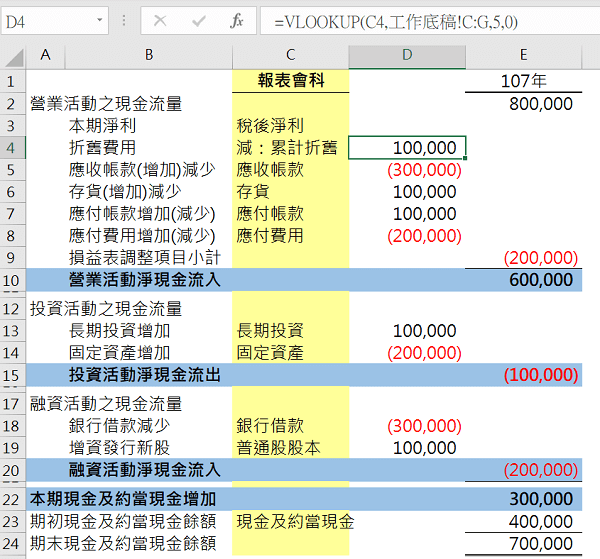
Task: Select row 10 header
Action: [x=11, y=280]
